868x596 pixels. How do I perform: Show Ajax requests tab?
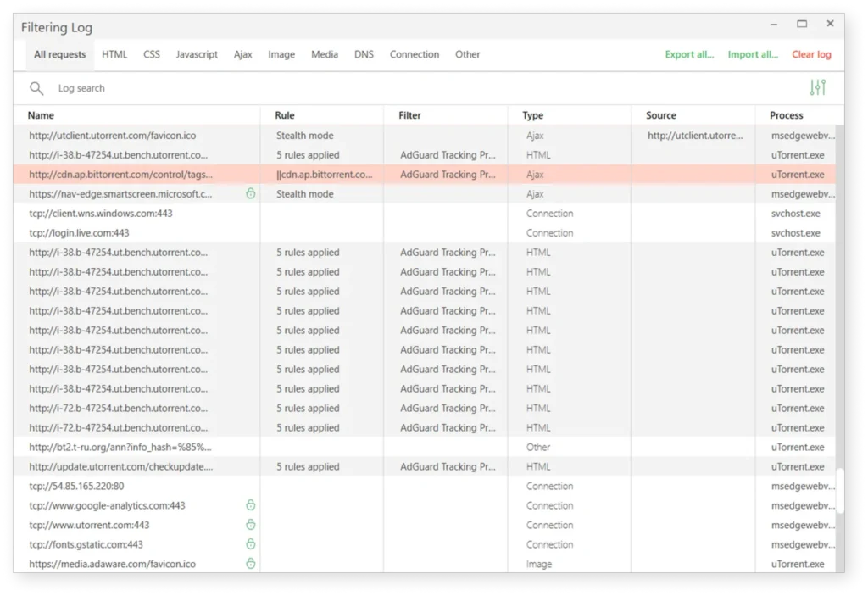click(x=243, y=54)
